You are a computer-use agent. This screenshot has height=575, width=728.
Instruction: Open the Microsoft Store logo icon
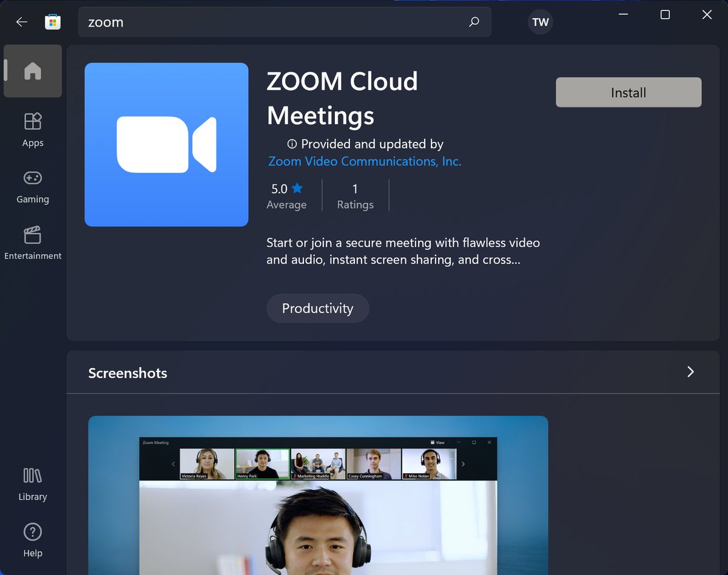click(53, 22)
